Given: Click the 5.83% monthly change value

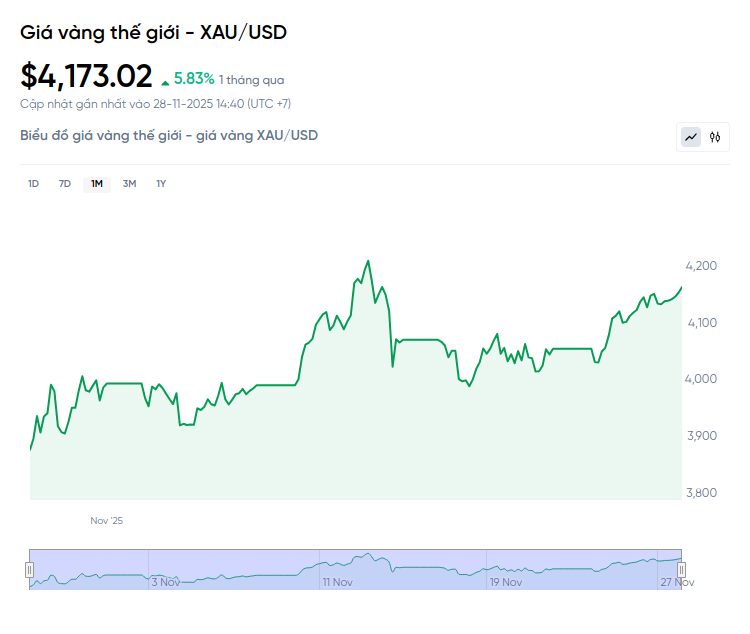Looking at the screenshot, I should [194, 78].
